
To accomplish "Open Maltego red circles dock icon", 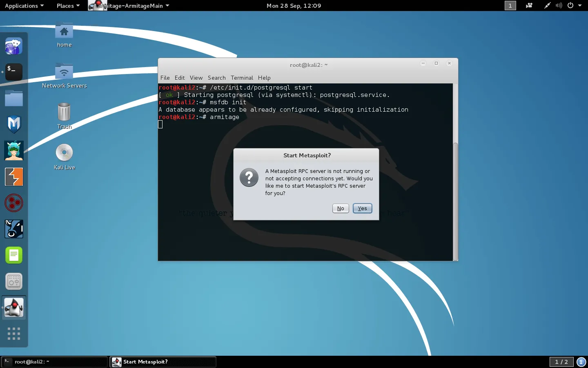I will (14, 203).
